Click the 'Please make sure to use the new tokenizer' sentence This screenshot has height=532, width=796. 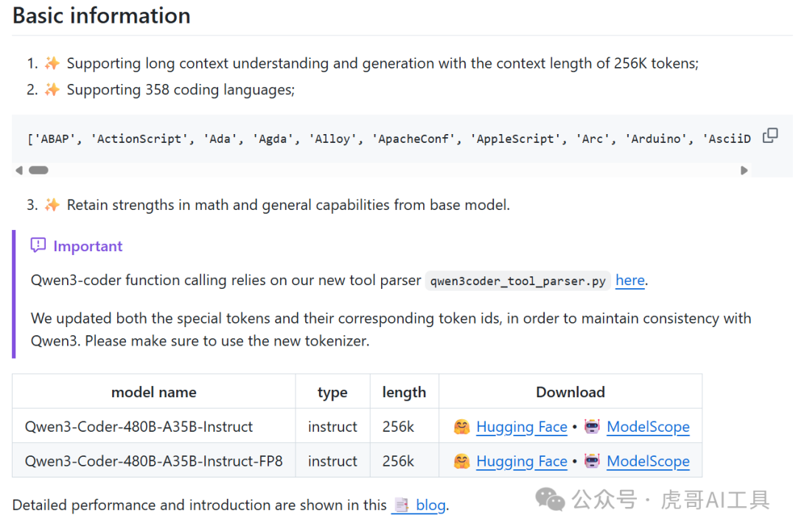[227, 340]
